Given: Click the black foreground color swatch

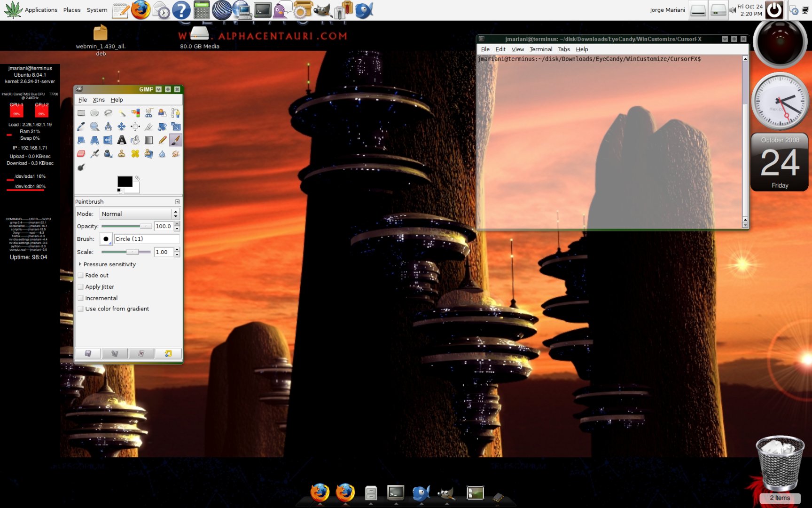Looking at the screenshot, I should click(x=125, y=182).
